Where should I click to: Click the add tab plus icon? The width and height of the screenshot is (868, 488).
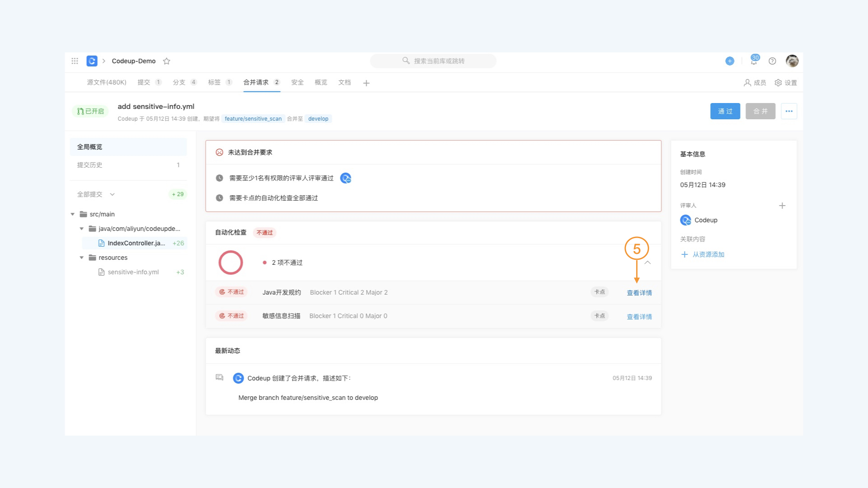click(366, 83)
